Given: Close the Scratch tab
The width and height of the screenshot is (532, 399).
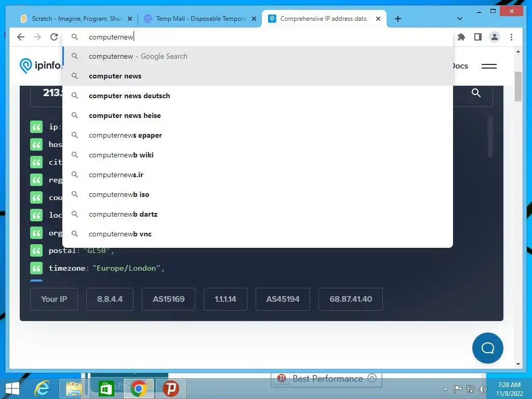Looking at the screenshot, I should coord(129,19).
